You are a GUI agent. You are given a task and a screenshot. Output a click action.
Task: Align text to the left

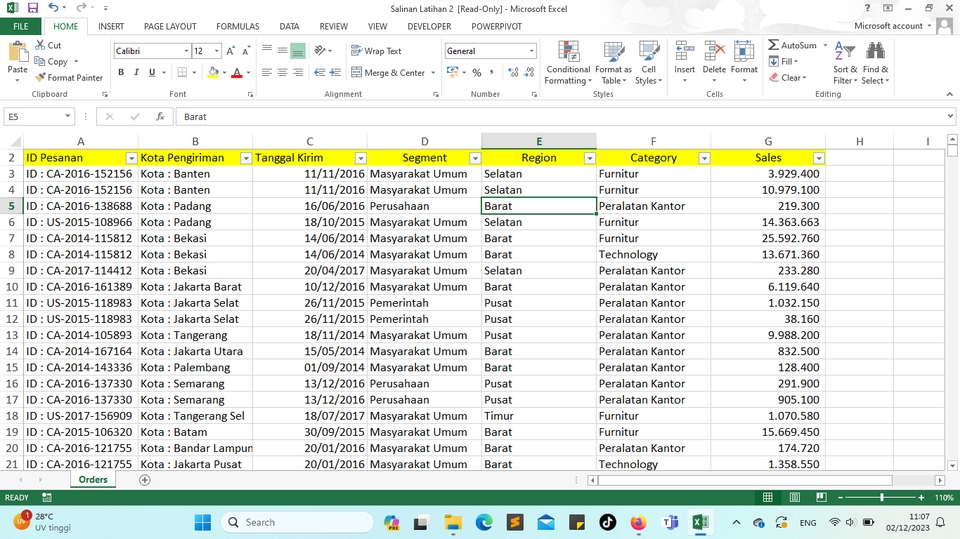tap(267, 72)
